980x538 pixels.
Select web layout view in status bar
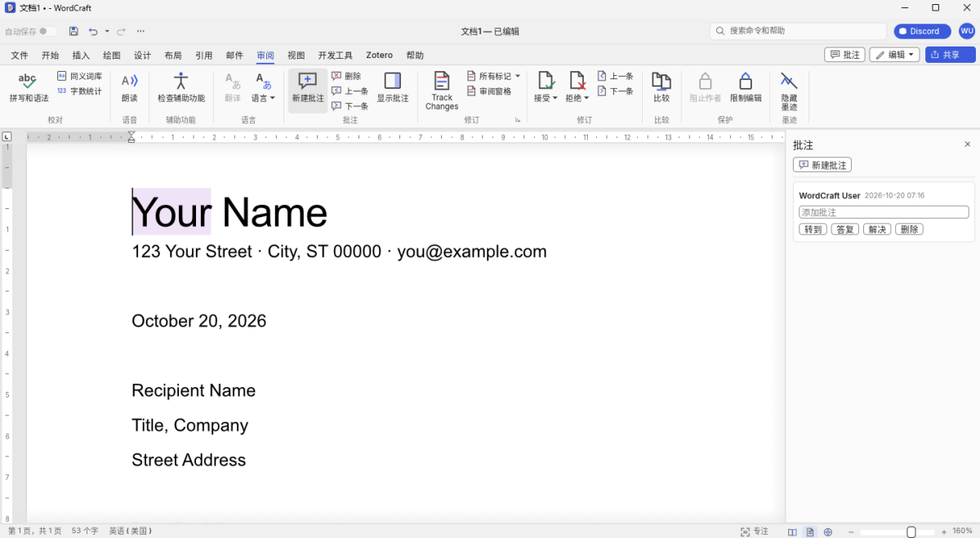pos(828,531)
